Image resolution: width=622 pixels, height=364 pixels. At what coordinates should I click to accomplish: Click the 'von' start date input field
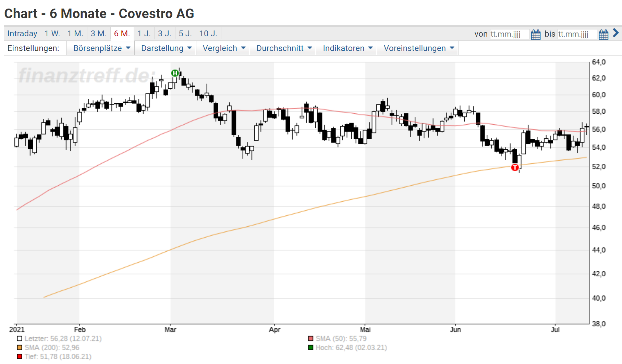509,34
